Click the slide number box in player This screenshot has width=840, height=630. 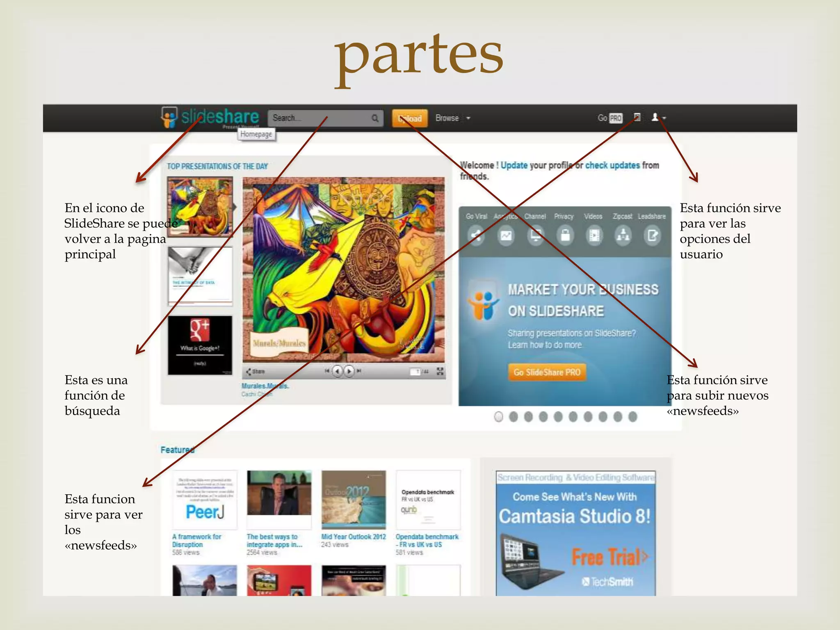tap(415, 372)
